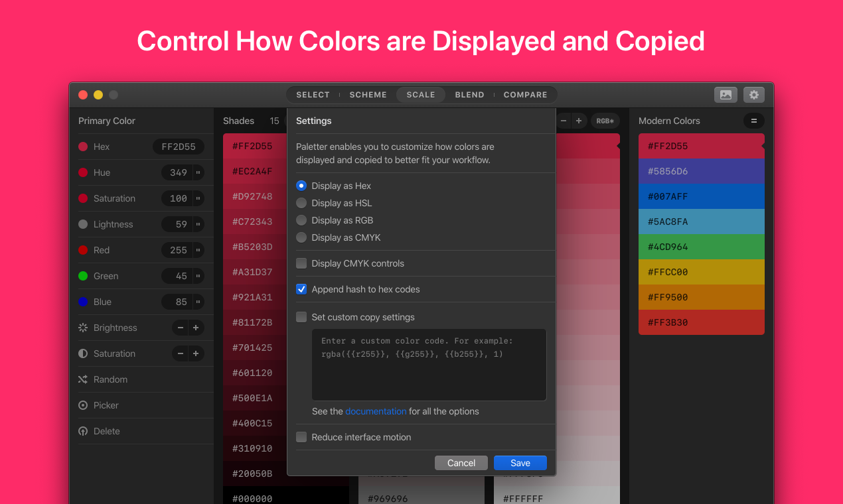Increase Brightness with the plus button

tap(196, 328)
